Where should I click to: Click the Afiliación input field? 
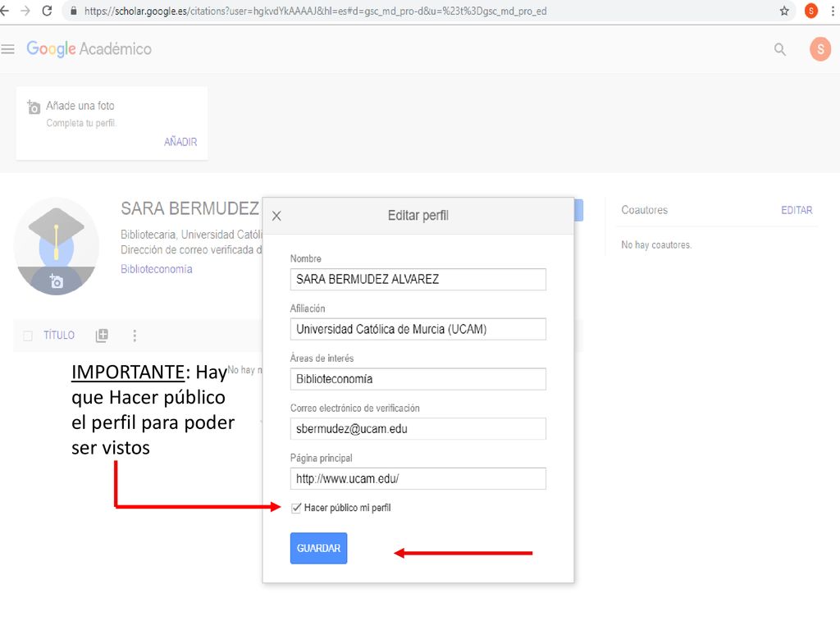pos(418,329)
